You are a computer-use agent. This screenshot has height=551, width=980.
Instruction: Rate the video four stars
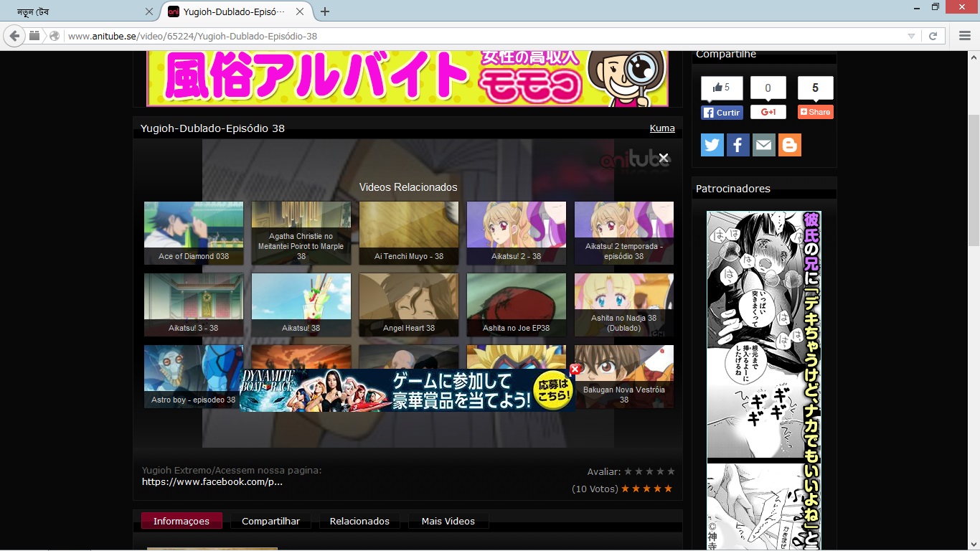[x=661, y=471]
